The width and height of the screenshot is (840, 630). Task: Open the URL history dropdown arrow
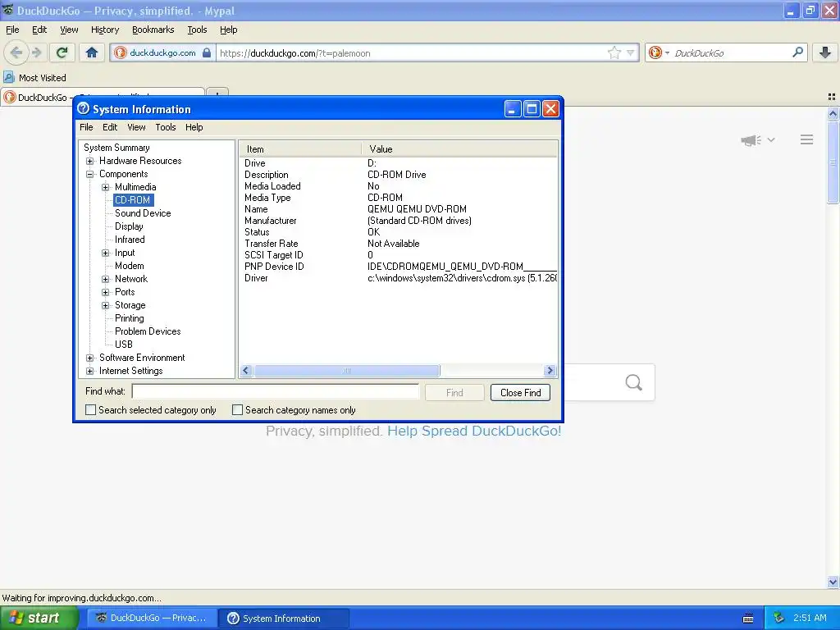(x=631, y=52)
